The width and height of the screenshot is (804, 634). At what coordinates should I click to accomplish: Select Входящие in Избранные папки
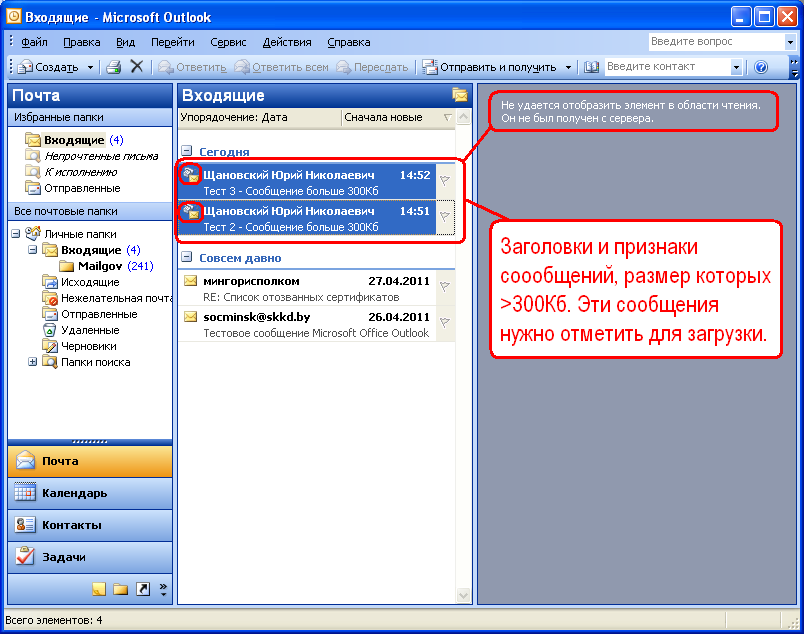coord(74,140)
